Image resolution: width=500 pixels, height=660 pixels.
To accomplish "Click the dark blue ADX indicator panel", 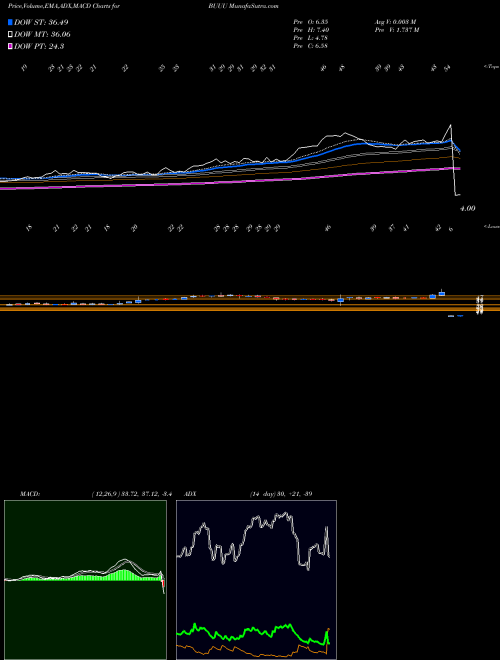I will tap(256, 580).
